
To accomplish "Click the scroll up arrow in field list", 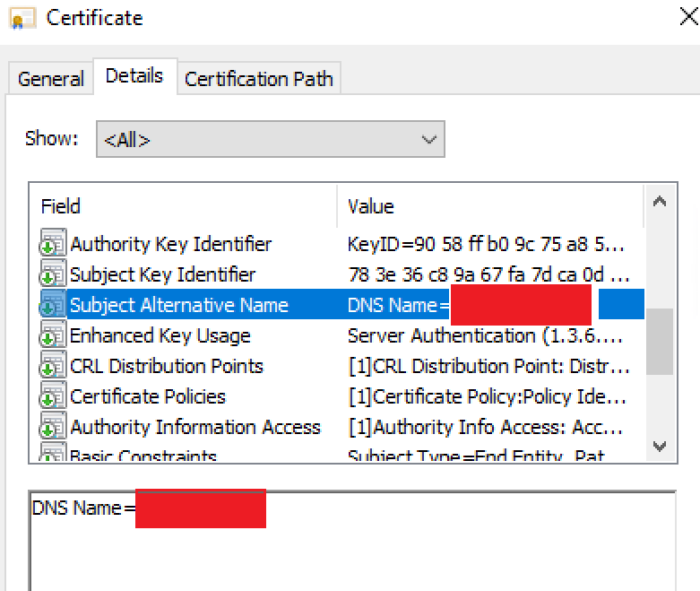I will [660, 202].
